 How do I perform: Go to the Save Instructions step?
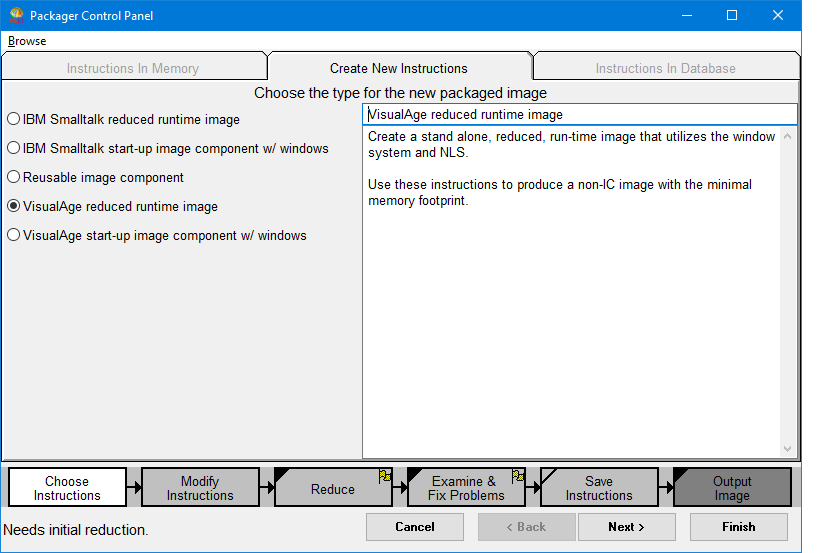[599, 488]
